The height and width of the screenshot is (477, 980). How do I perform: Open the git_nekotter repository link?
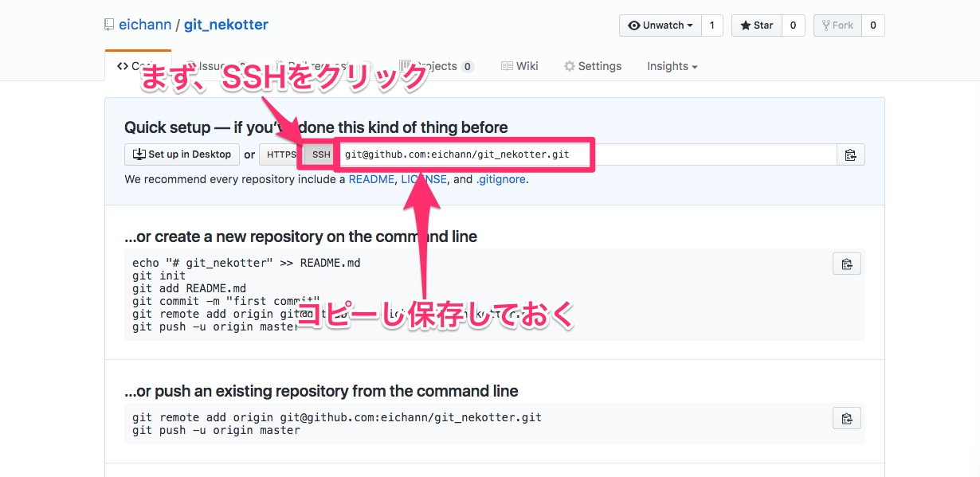click(226, 25)
